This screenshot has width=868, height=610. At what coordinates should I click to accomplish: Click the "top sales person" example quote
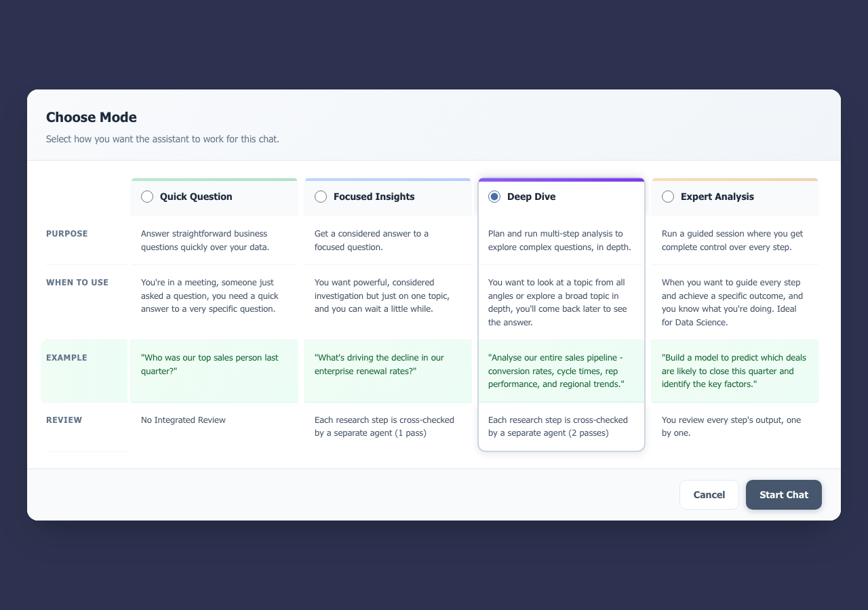point(210,364)
